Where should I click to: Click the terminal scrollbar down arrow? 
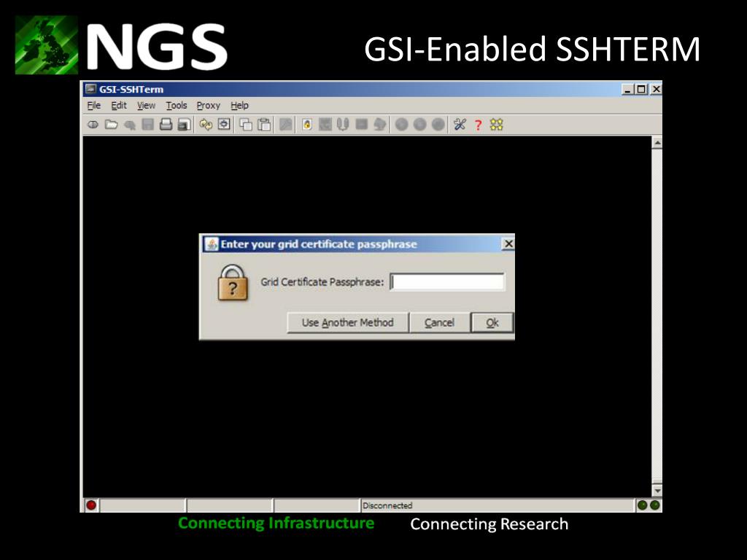coord(657,491)
